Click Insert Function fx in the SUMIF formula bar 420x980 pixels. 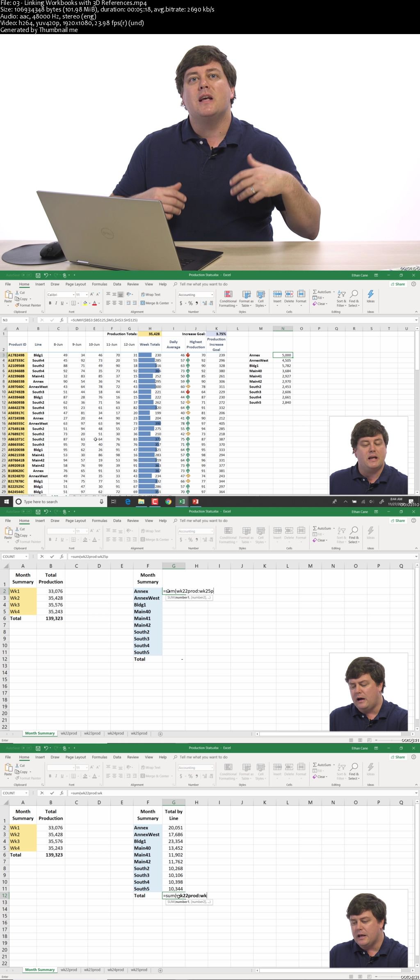[x=62, y=320]
